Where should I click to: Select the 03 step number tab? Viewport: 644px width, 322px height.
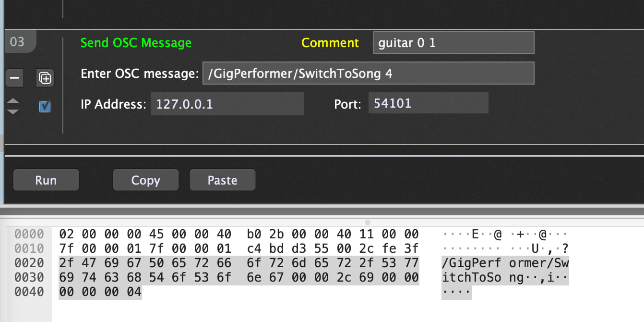(x=17, y=42)
